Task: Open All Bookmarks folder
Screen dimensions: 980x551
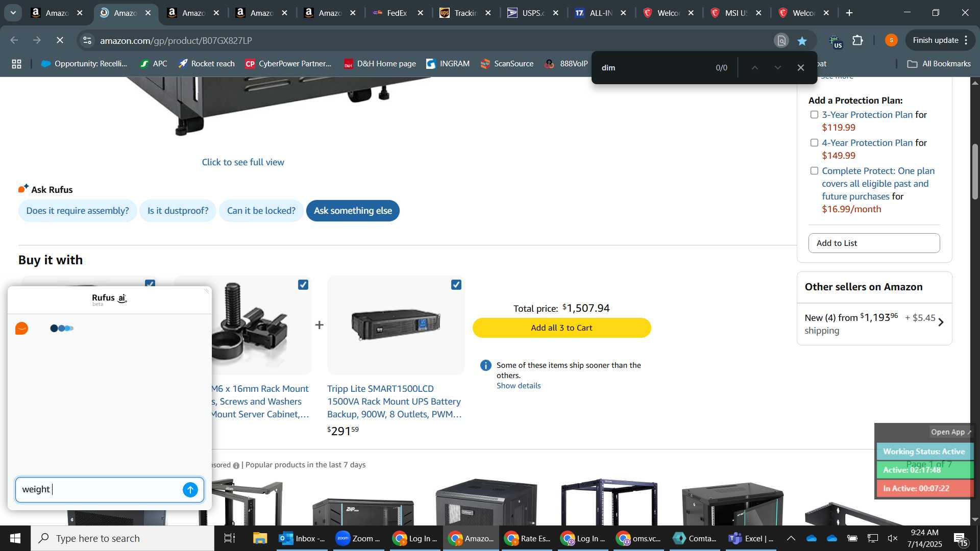Action: tap(939, 64)
